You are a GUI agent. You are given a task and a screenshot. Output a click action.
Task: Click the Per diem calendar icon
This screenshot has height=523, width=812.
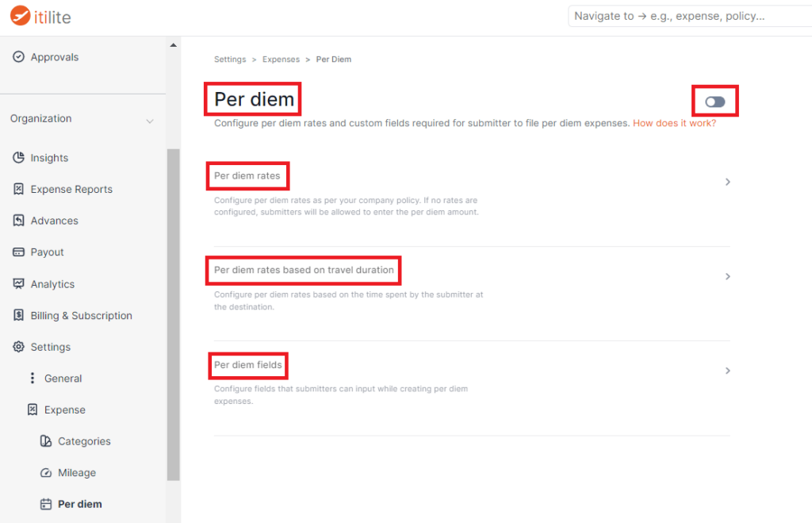46,504
